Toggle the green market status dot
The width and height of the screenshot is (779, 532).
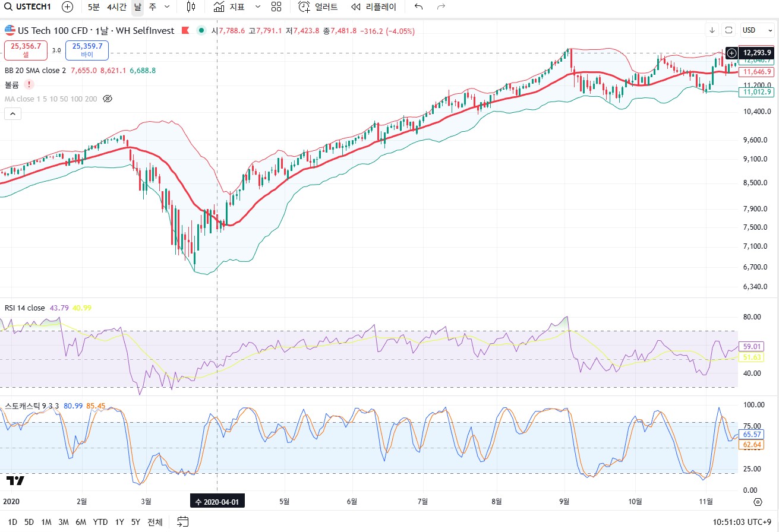tap(201, 30)
